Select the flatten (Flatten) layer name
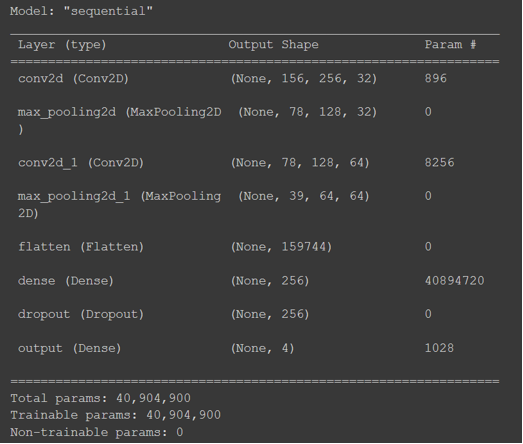 click(x=81, y=247)
